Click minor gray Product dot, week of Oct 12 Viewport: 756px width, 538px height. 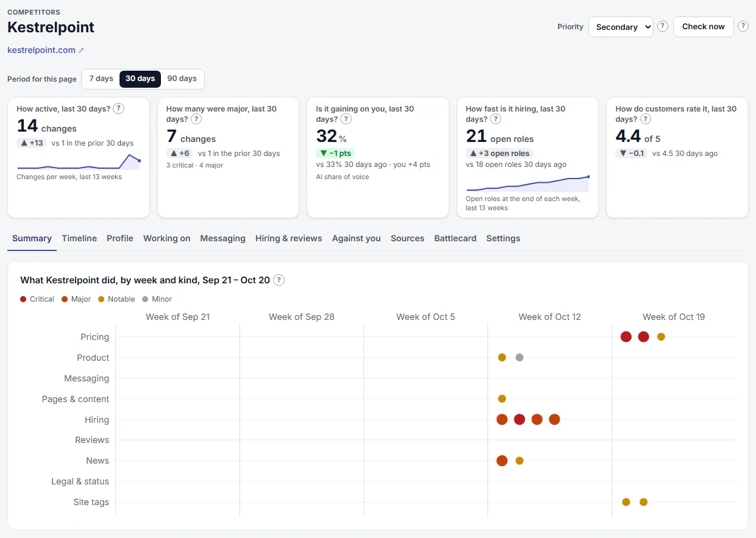pos(519,358)
